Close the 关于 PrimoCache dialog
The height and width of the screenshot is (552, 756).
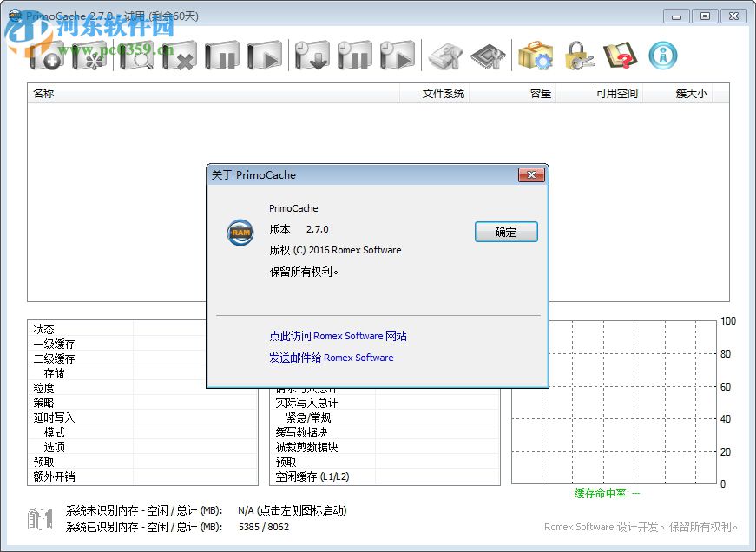coord(531,174)
